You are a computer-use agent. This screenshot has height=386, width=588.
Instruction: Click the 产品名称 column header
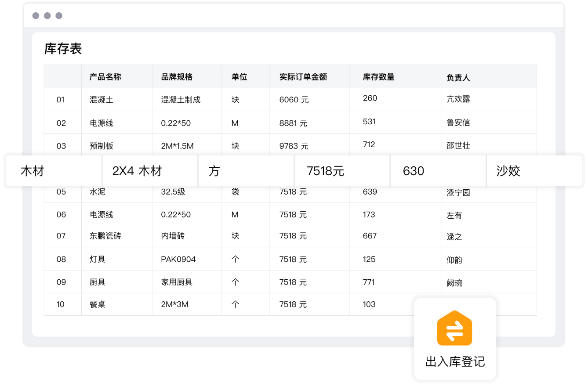pyautogui.click(x=105, y=77)
